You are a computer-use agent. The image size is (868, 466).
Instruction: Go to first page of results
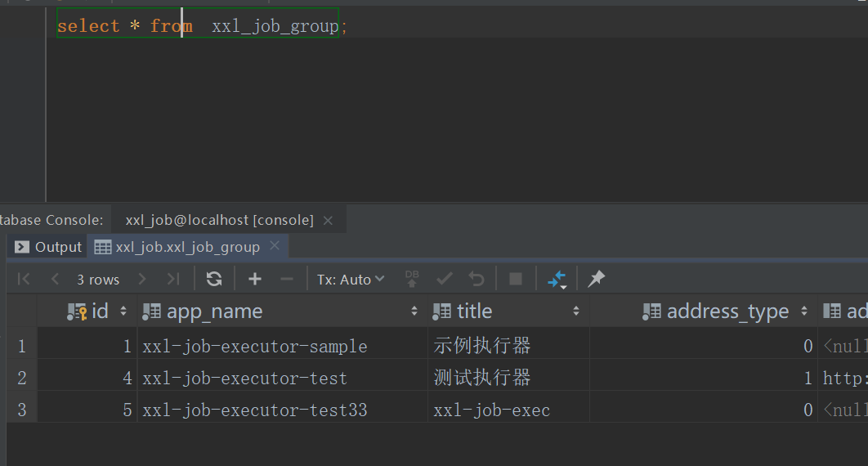(x=24, y=279)
